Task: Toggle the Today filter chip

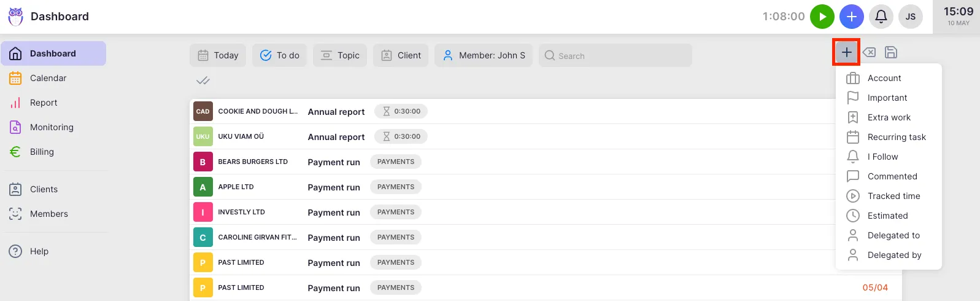Action: [x=218, y=55]
